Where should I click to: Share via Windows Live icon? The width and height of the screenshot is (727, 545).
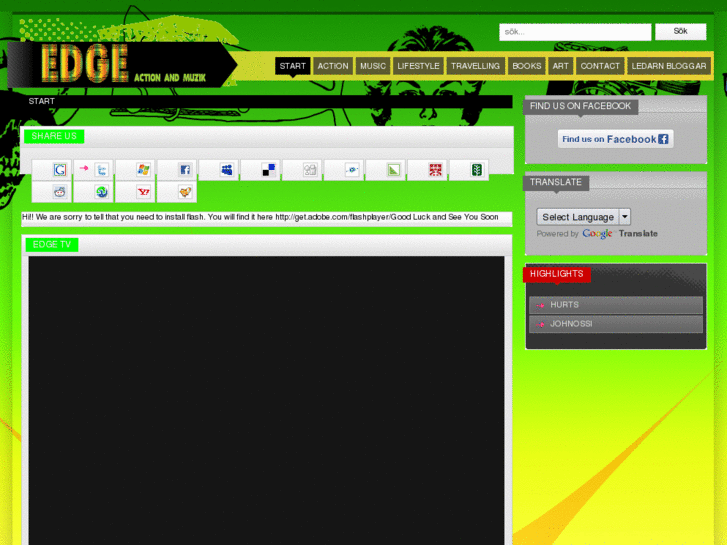pos(143,170)
